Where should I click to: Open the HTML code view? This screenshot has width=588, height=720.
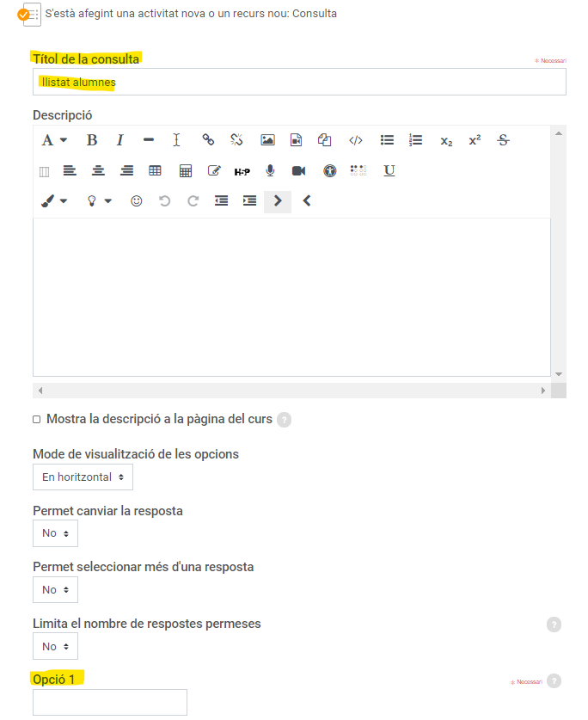[x=356, y=140]
